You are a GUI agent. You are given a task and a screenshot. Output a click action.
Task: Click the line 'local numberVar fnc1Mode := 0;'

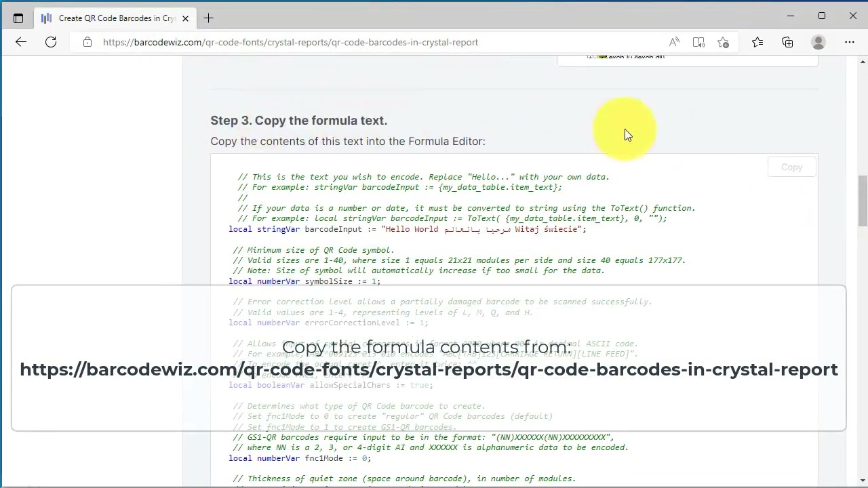click(x=300, y=458)
